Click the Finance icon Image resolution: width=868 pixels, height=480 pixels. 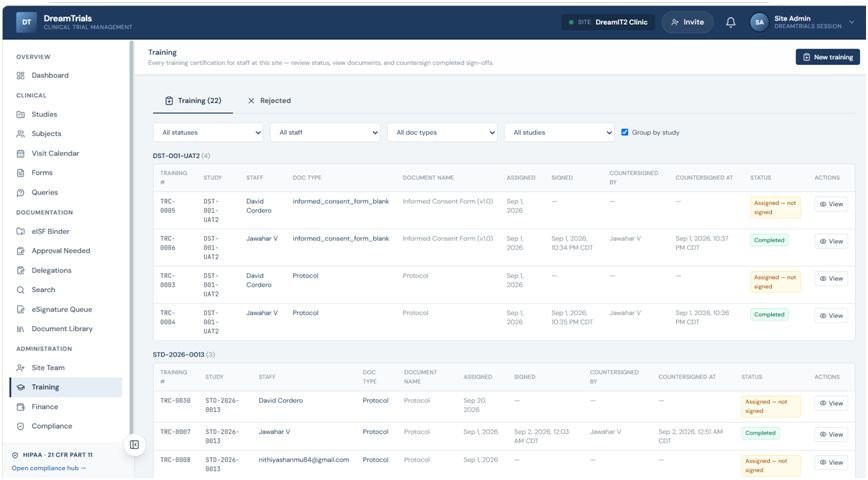pos(20,407)
